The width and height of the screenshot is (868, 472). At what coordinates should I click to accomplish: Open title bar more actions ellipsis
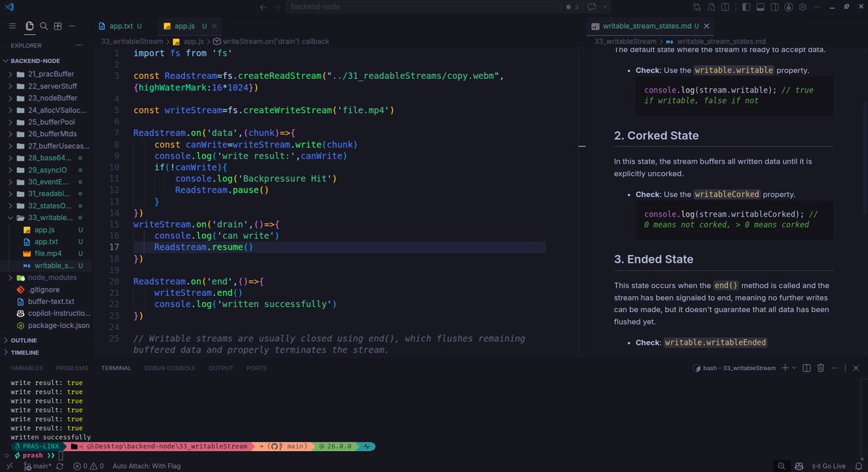pyautogui.click(x=817, y=7)
